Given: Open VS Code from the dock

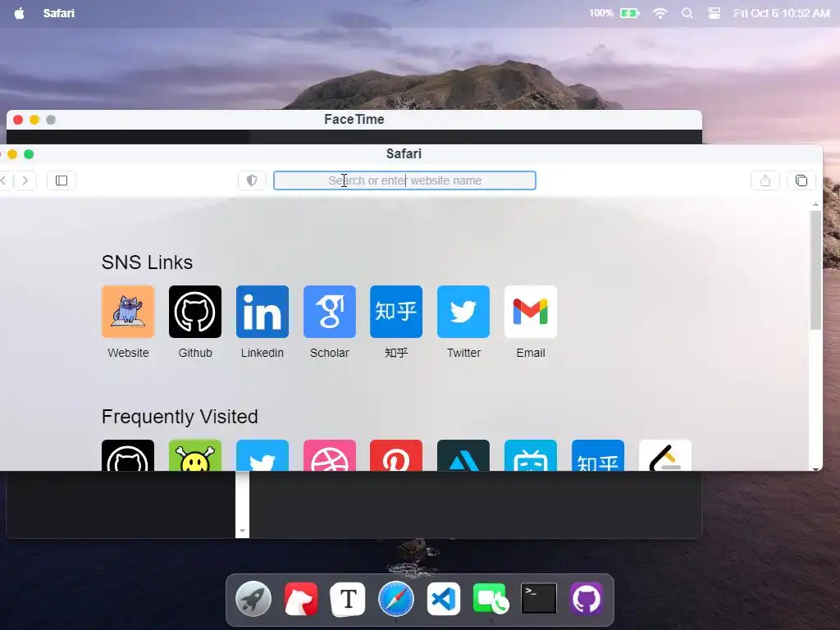Looking at the screenshot, I should 444,599.
